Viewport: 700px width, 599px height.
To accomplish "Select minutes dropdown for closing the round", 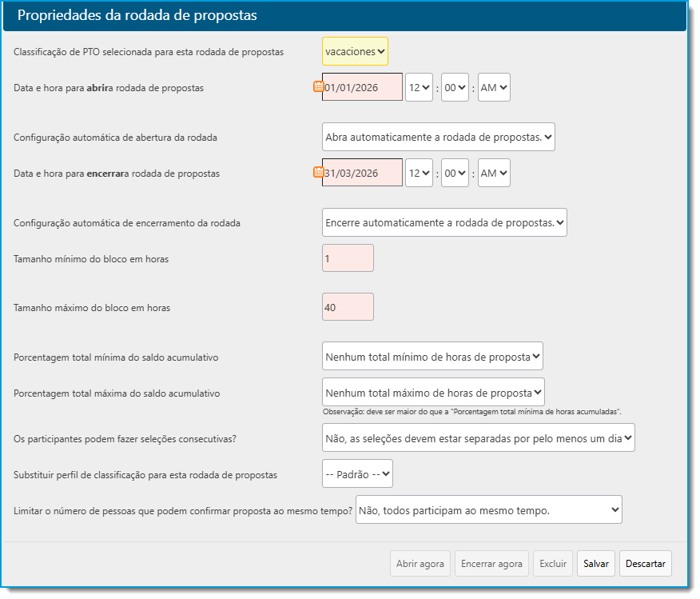I will click(x=455, y=173).
